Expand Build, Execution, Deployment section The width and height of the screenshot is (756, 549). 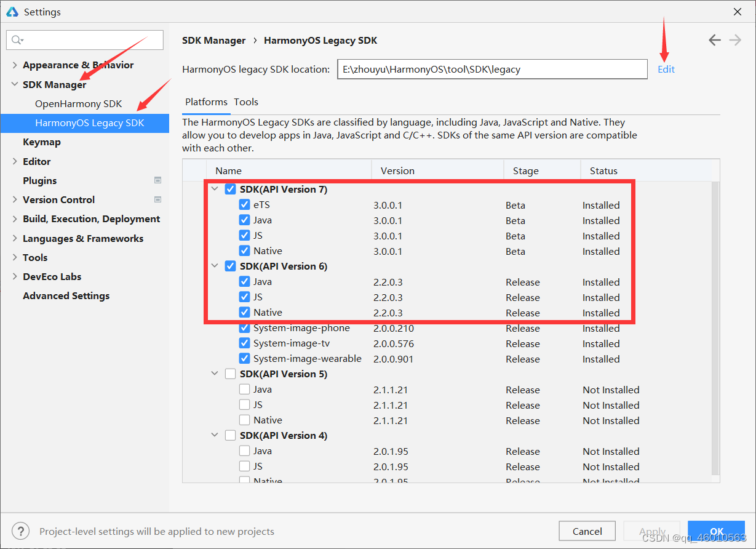15,219
